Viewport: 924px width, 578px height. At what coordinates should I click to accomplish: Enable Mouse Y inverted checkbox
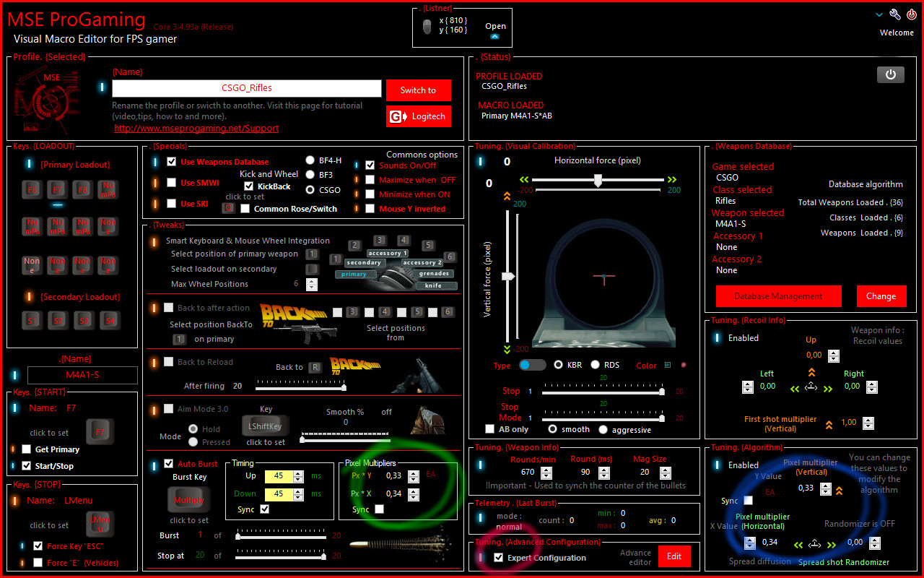point(370,209)
